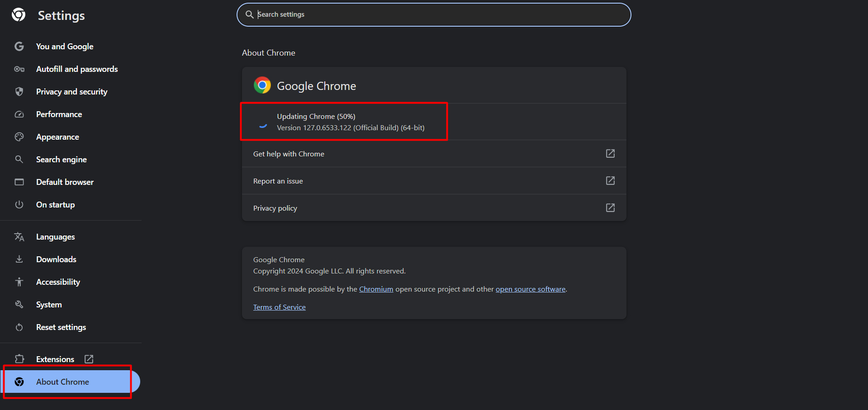The image size is (868, 410).
Task: Focus the Search settings field
Action: click(434, 14)
